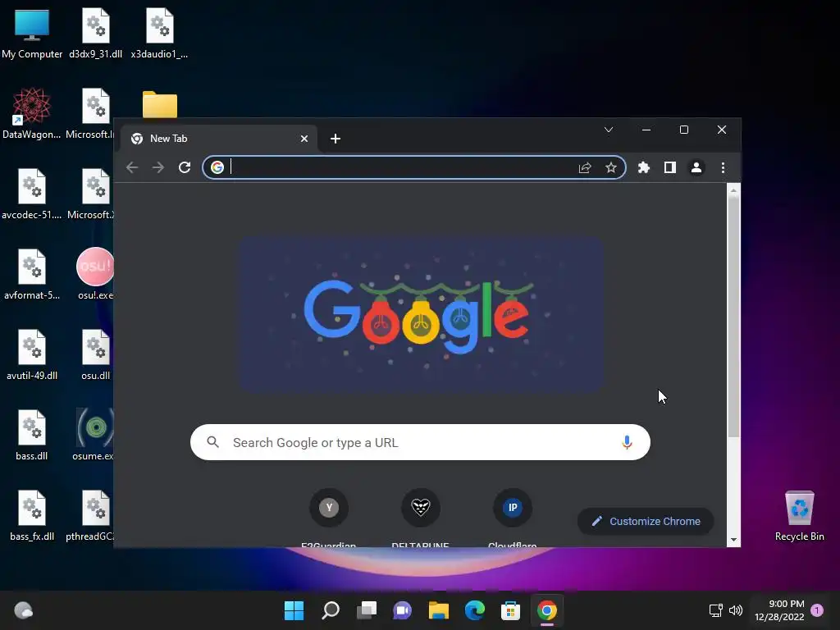Expand the tab search chevron
Image resolution: width=840 pixels, height=630 pixels.
coord(609,130)
